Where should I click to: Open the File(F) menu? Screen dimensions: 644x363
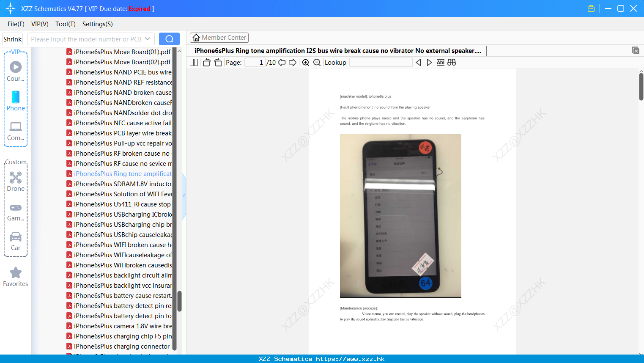[x=16, y=24]
